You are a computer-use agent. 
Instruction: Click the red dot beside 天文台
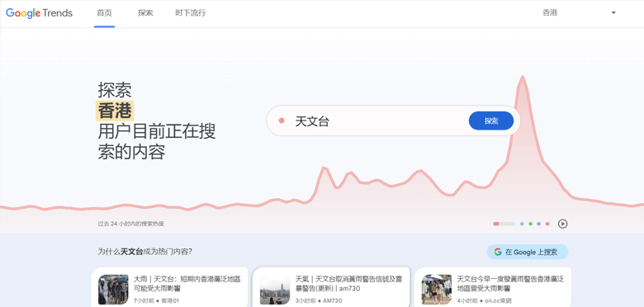coord(282,121)
